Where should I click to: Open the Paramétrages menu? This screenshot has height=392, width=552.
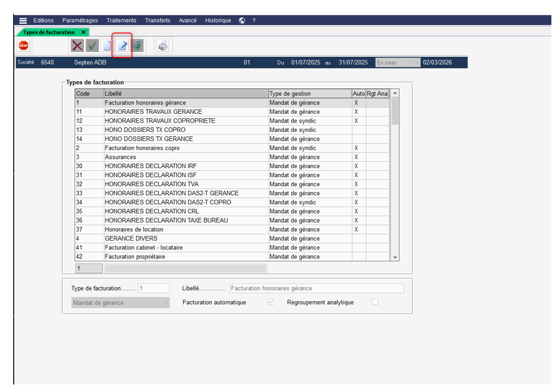[x=80, y=21]
